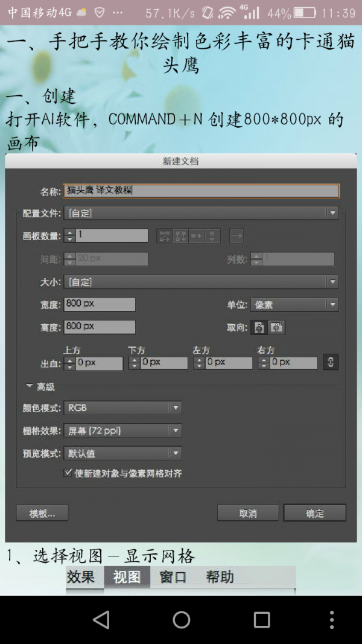Open the 窗口 menu
362x644 pixels.
coord(173,576)
